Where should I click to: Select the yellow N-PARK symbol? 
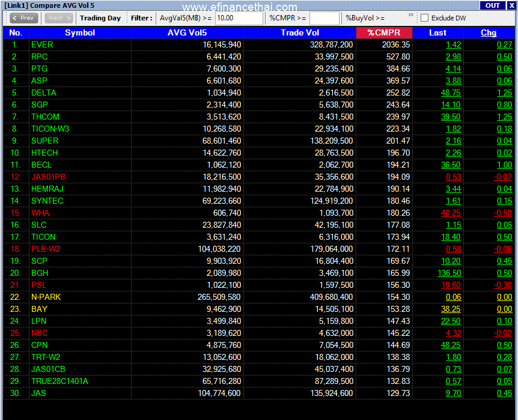(x=46, y=297)
